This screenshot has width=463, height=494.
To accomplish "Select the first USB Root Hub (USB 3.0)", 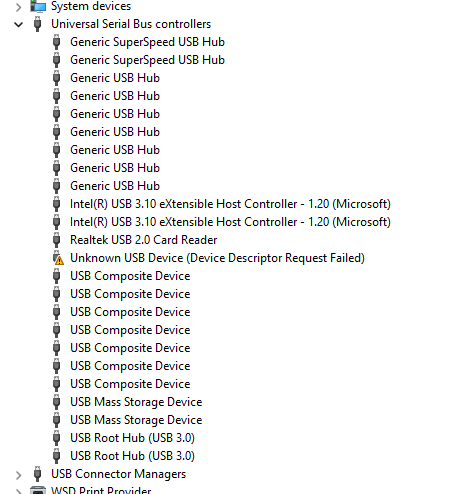I will pyautogui.click(x=132, y=438).
